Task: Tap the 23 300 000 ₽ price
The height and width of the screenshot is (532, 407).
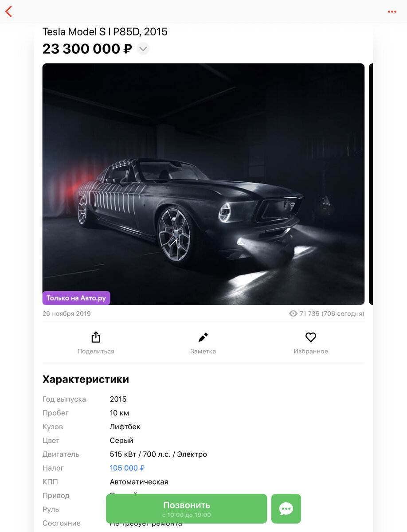Action: tap(87, 49)
